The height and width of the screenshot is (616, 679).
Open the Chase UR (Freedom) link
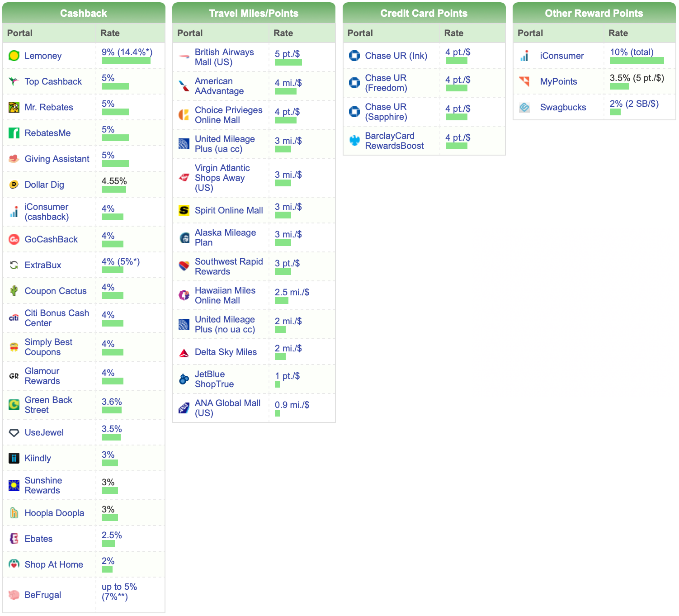coord(386,83)
